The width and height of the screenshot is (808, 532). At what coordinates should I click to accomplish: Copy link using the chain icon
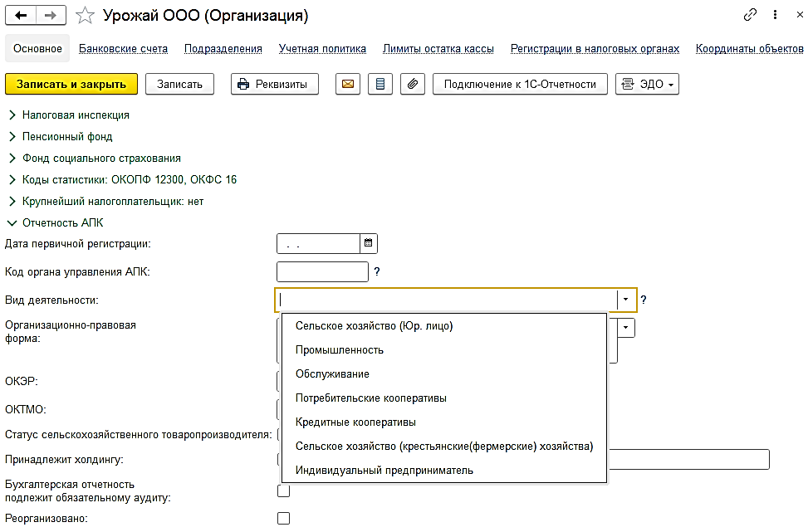[x=751, y=15]
